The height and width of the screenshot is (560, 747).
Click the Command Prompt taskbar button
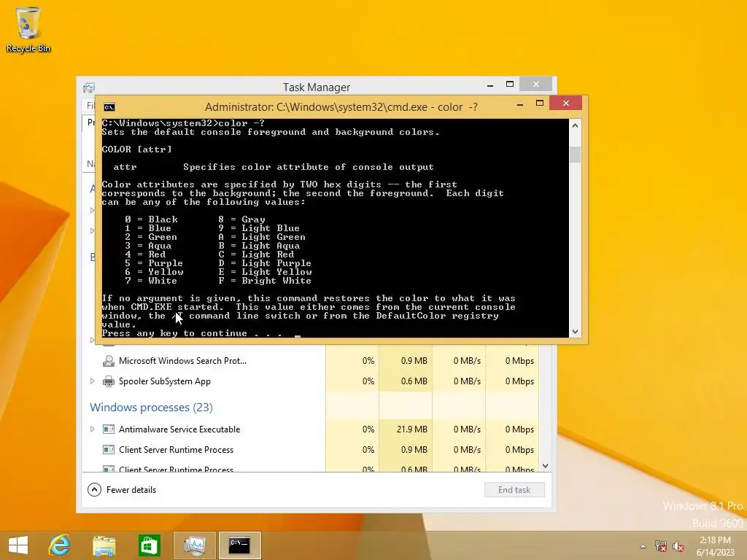(x=239, y=545)
